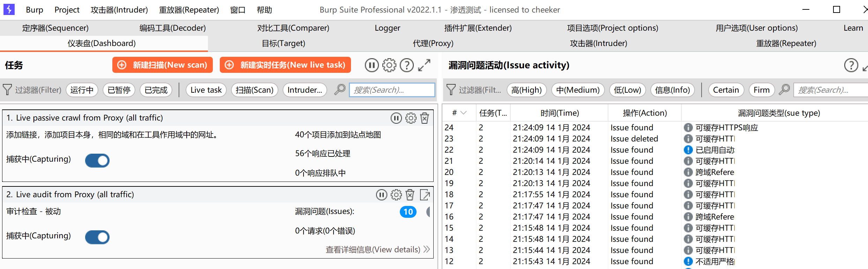Open the 帮助 menu
Image resolution: width=868 pixels, height=269 pixels.
point(264,10)
